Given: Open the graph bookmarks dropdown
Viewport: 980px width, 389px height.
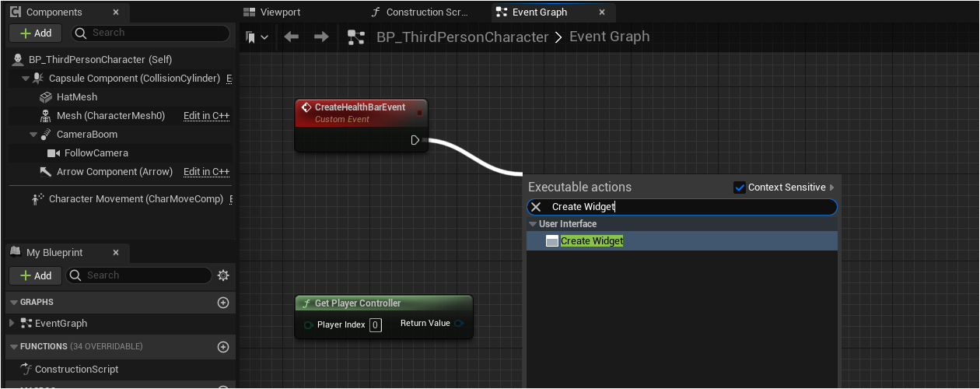Looking at the screenshot, I should pos(257,37).
